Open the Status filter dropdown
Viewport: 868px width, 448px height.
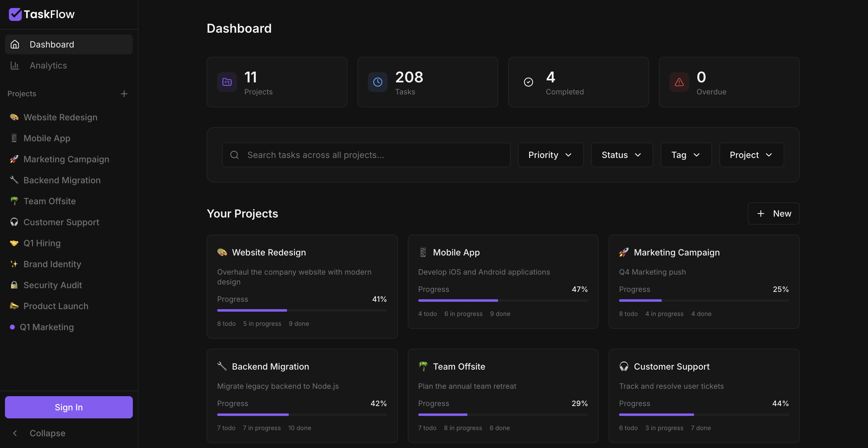click(622, 155)
